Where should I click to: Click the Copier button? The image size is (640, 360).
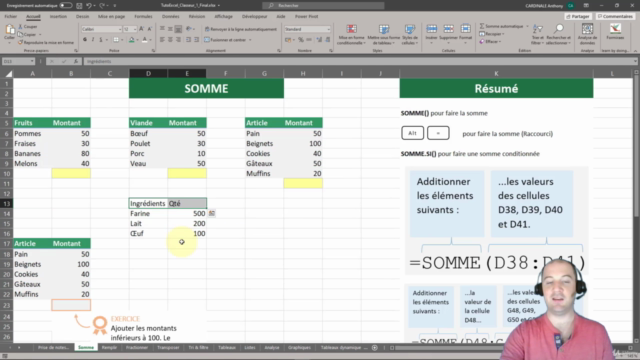[27, 34]
